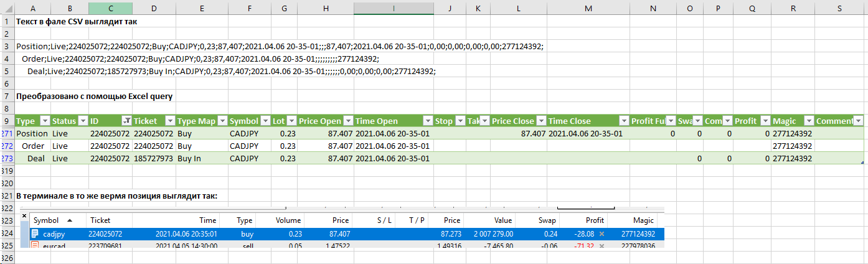Select column S header
The image size is (868, 264).
click(x=840, y=8)
